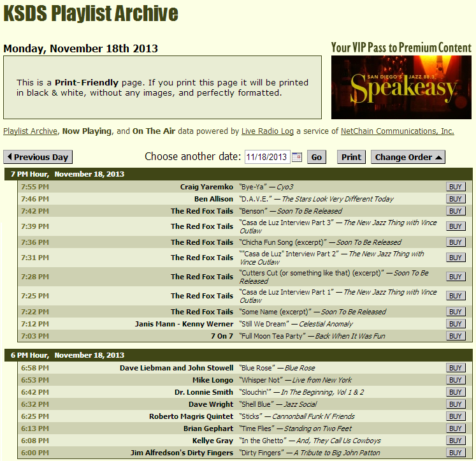Buy Dr. Lonnie Smith's "Slouchin'"
Screen dimensions: 476x461
click(x=456, y=392)
